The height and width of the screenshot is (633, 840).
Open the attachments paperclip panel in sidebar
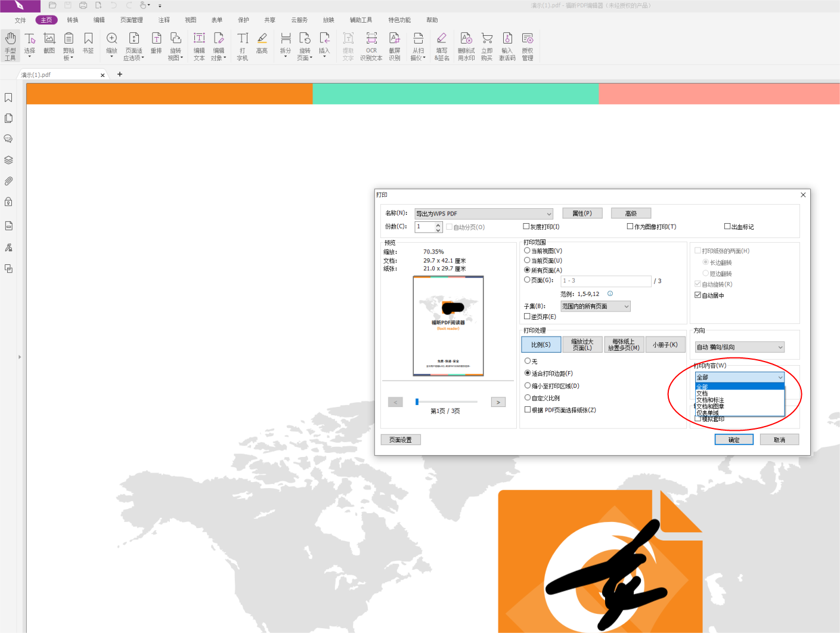point(8,181)
